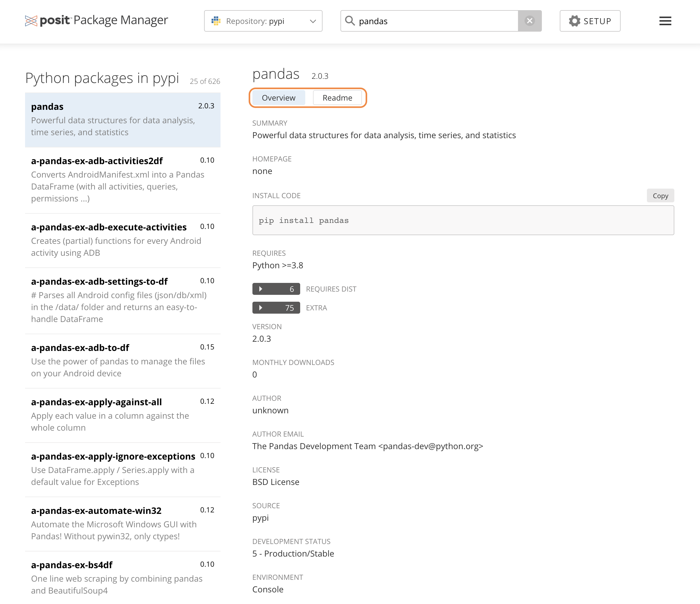700x604 pixels.
Task: Clear the pandas search with the X icon
Action: coord(530,21)
